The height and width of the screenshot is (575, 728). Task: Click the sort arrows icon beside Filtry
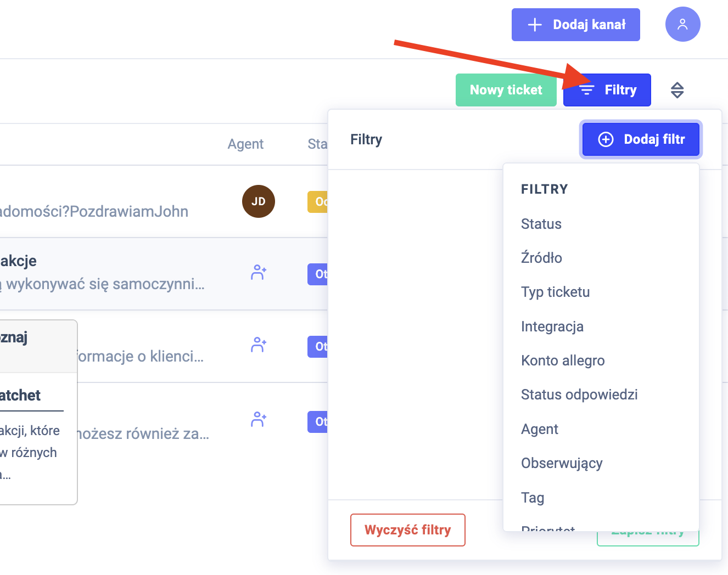(677, 90)
